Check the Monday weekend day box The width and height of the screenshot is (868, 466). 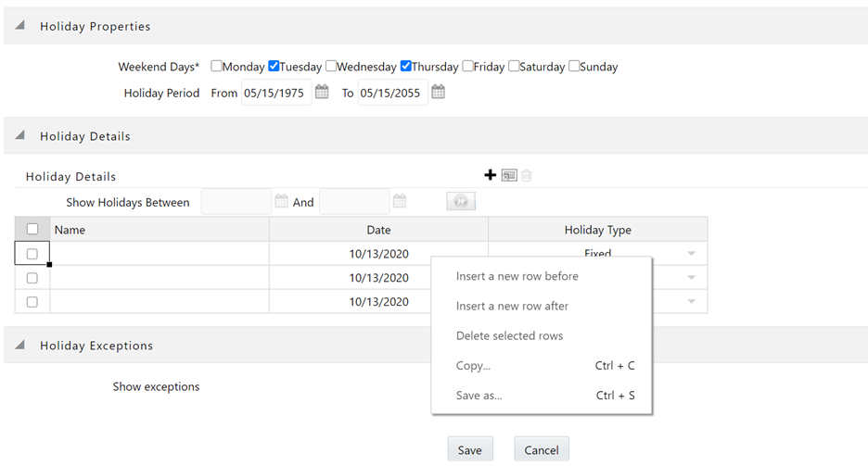pos(216,67)
